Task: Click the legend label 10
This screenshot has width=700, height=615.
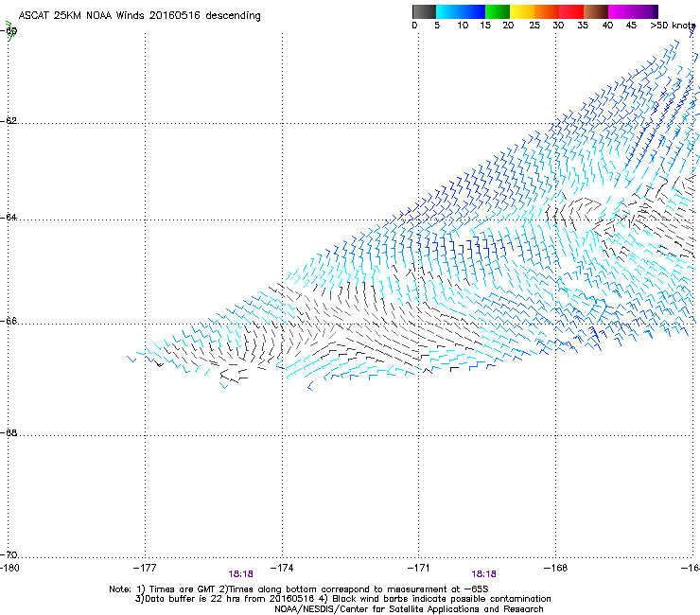Action: [x=463, y=26]
